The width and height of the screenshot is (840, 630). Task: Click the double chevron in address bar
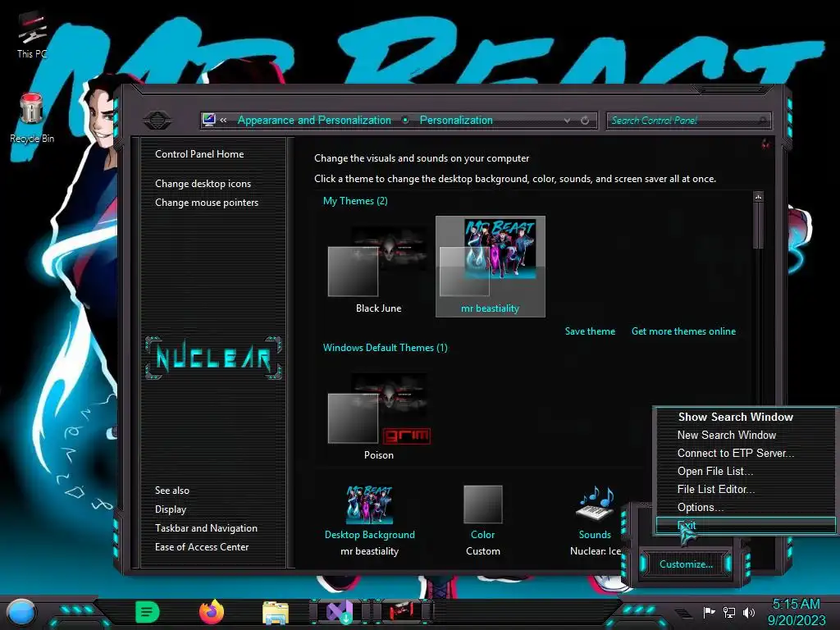[x=223, y=121]
